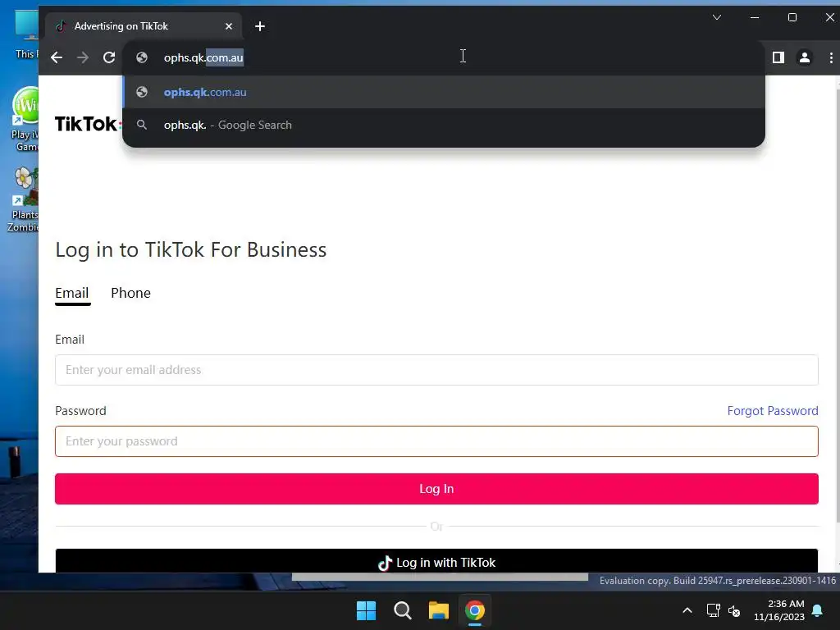840x630 pixels.
Task: Open Windows taskbar Search
Action: tap(402, 610)
